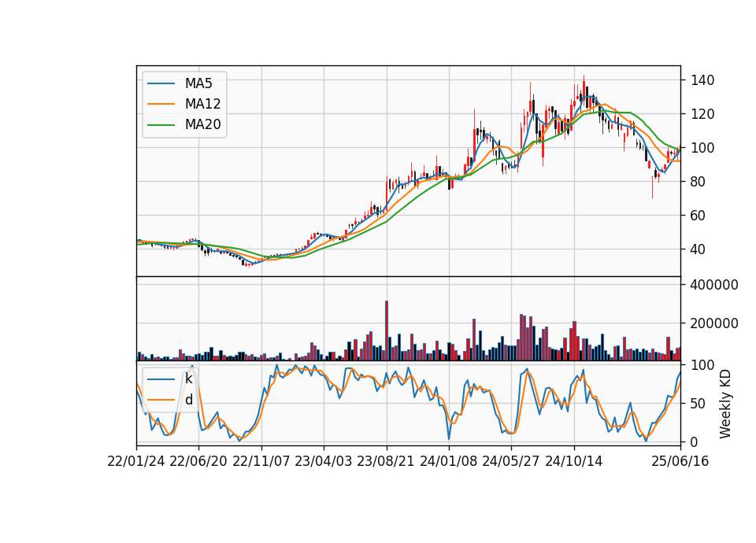Click the 23/04/03 date label
Image resolution: width=756 pixels, height=543 pixels.
[324, 461]
